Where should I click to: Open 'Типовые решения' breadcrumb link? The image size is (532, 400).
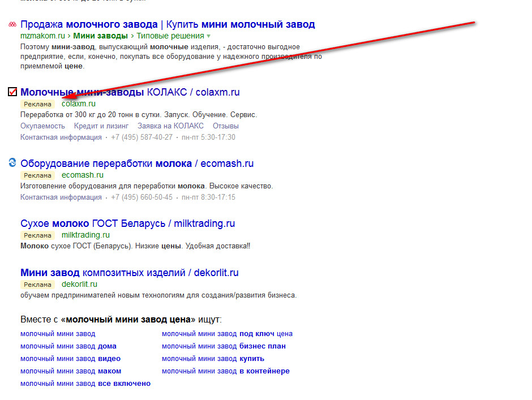(x=170, y=36)
